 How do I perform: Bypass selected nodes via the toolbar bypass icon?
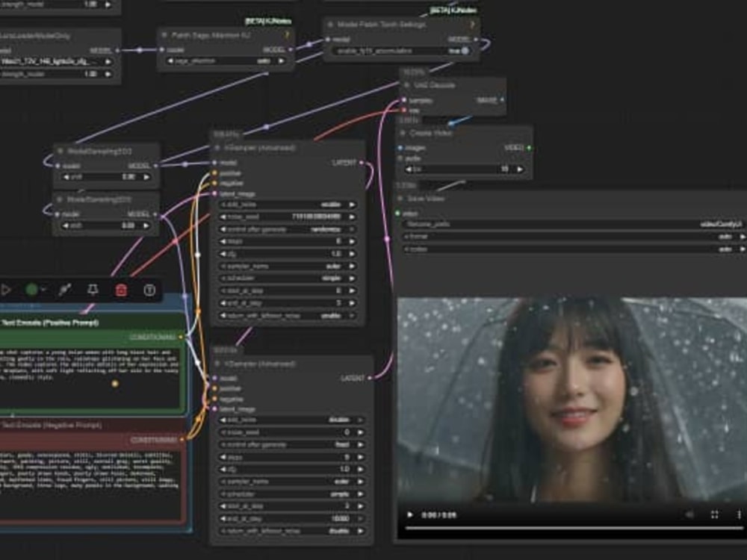pyautogui.click(x=65, y=290)
